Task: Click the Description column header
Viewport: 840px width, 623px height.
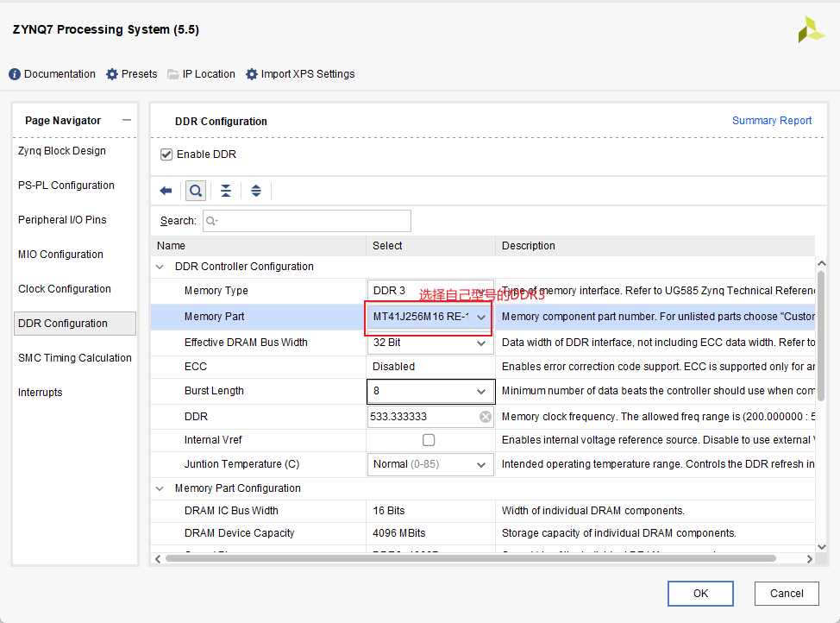Action: click(655, 246)
